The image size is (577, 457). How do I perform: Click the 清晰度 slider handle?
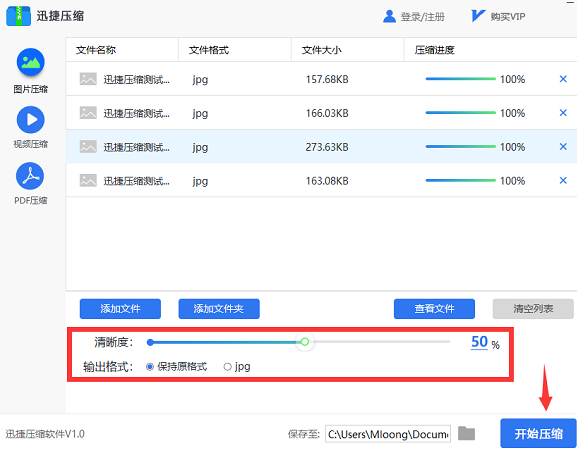pos(305,342)
